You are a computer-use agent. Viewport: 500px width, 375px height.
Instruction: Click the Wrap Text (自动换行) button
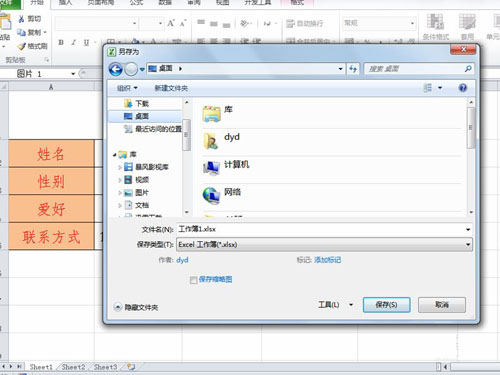tap(304, 23)
